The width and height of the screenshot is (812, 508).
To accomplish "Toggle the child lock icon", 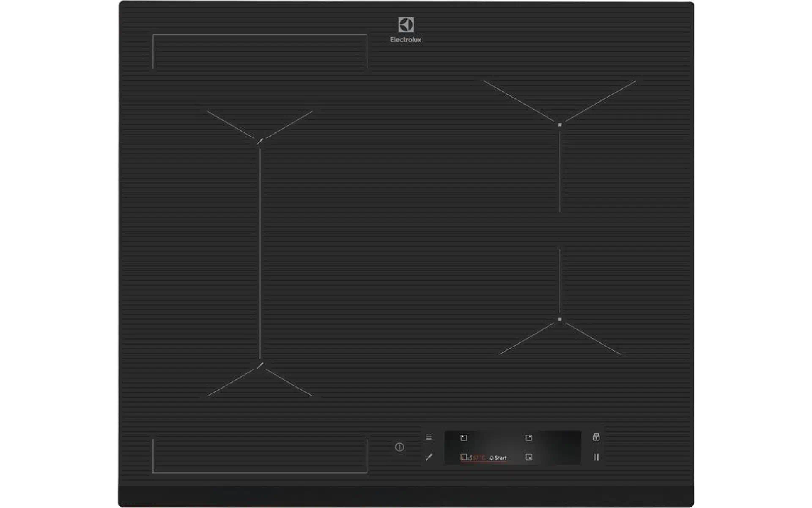I will click(596, 437).
